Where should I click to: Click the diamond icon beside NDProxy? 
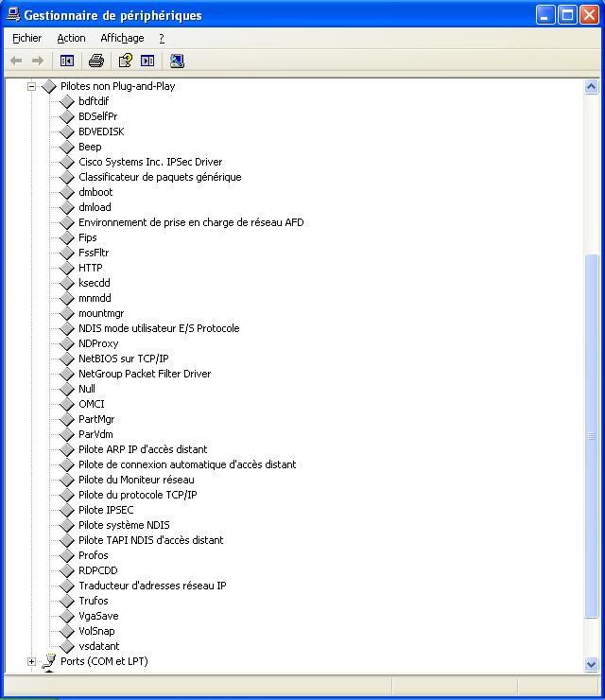pos(67,343)
